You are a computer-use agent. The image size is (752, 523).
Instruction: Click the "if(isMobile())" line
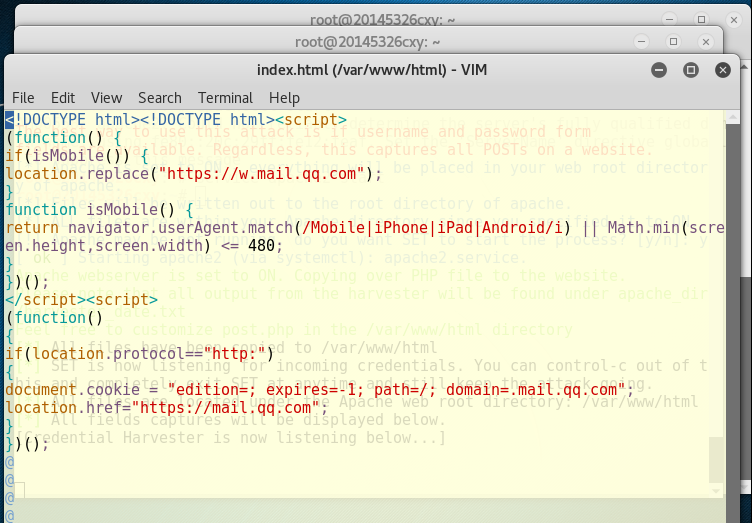(77, 155)
